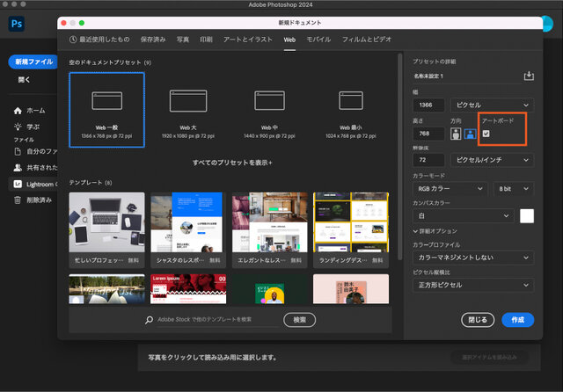Image resolution: width=563 pixels, height=392 pixels.
Task: Click the resolution field showing 72
Action: pyautogui.click(x=428, y=160)
